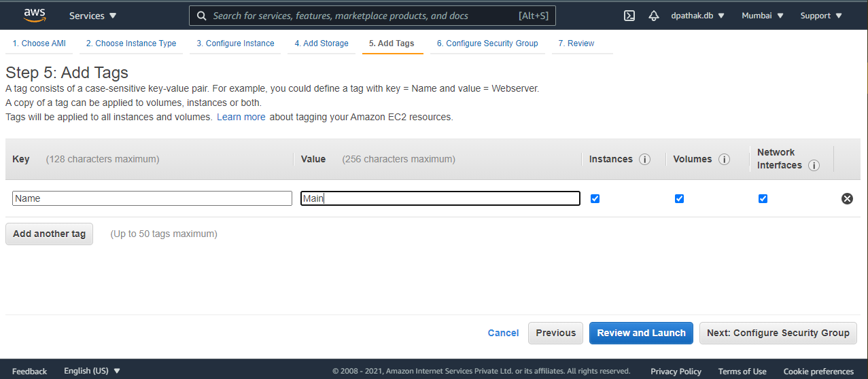Open the Mumbai region dropdown
Viewport: 868px width, 379px height.
(763, 16)
